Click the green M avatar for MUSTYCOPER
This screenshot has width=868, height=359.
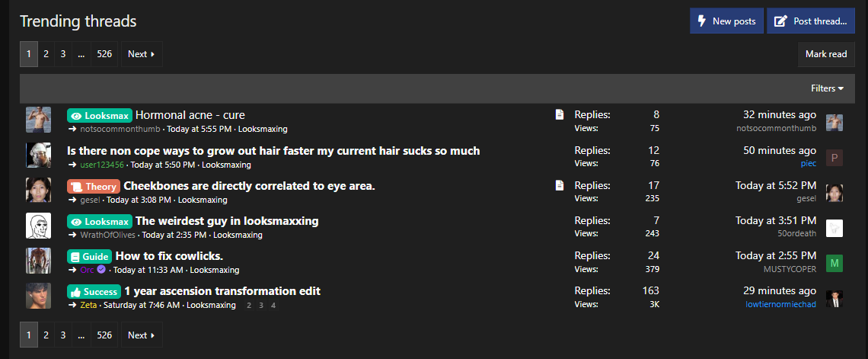[834, 264]
